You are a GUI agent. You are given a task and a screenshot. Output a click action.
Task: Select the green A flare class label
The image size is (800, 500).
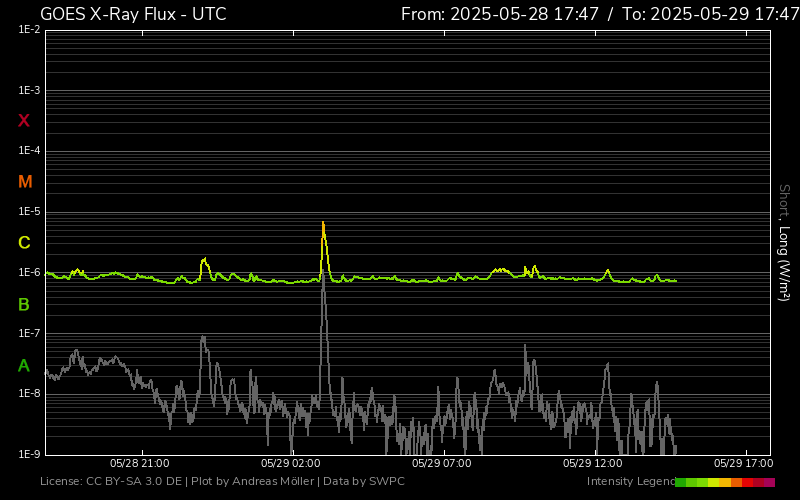point(24,366)
